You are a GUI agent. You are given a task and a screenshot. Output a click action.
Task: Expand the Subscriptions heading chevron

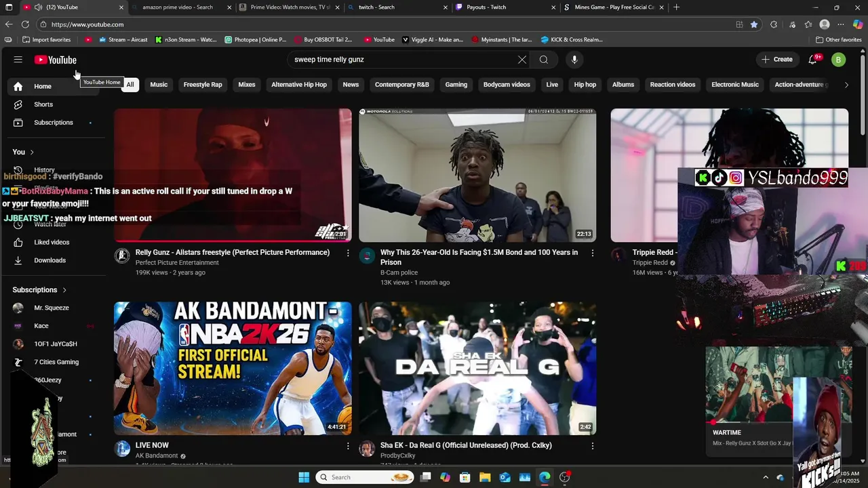pyautogui.click(x=64, y=290)
